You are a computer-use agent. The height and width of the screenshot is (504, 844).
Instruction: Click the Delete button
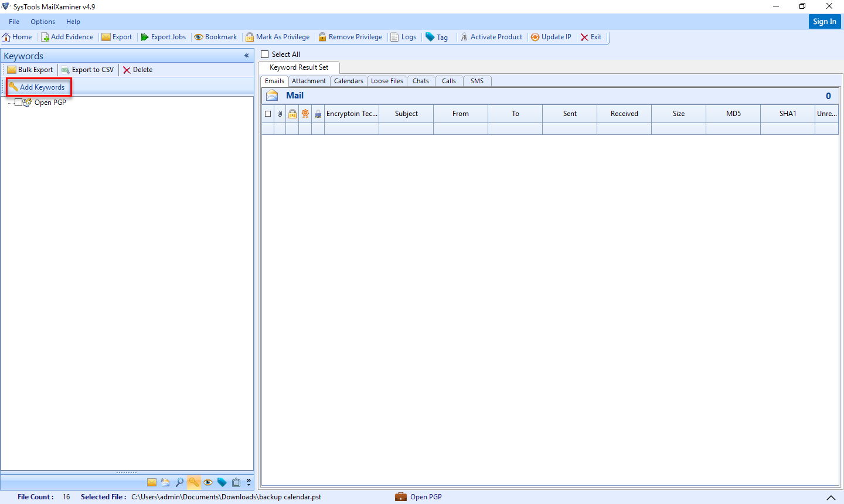pyautogui.click(x=138, y=70)
